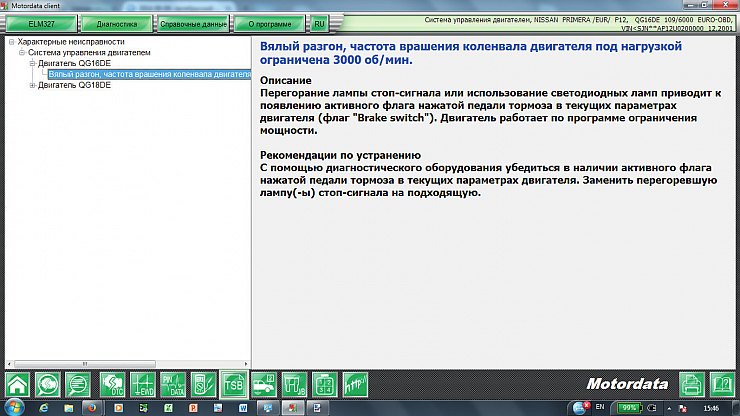Open the engine search bubble icon
This screenshot has width=740, height=416.
(48, 385)
